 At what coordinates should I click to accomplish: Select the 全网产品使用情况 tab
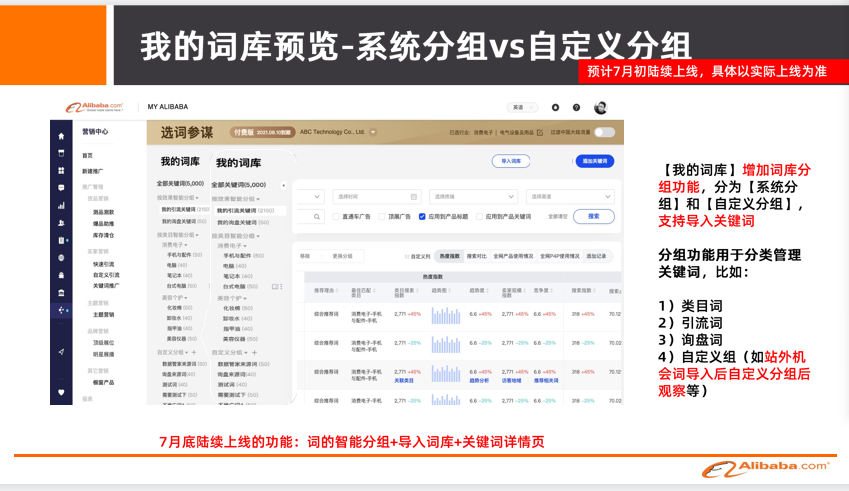point(513,256)
